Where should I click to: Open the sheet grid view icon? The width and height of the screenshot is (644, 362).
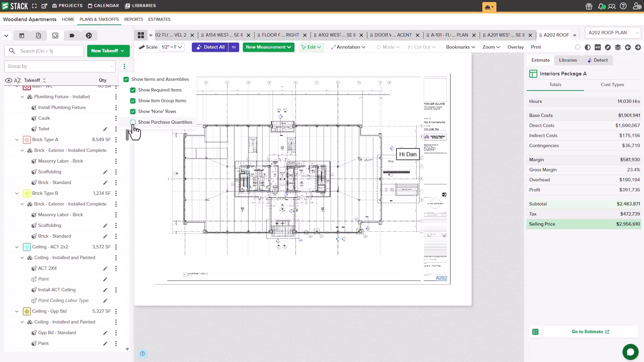pyautogui.click(x=141, y=35)
